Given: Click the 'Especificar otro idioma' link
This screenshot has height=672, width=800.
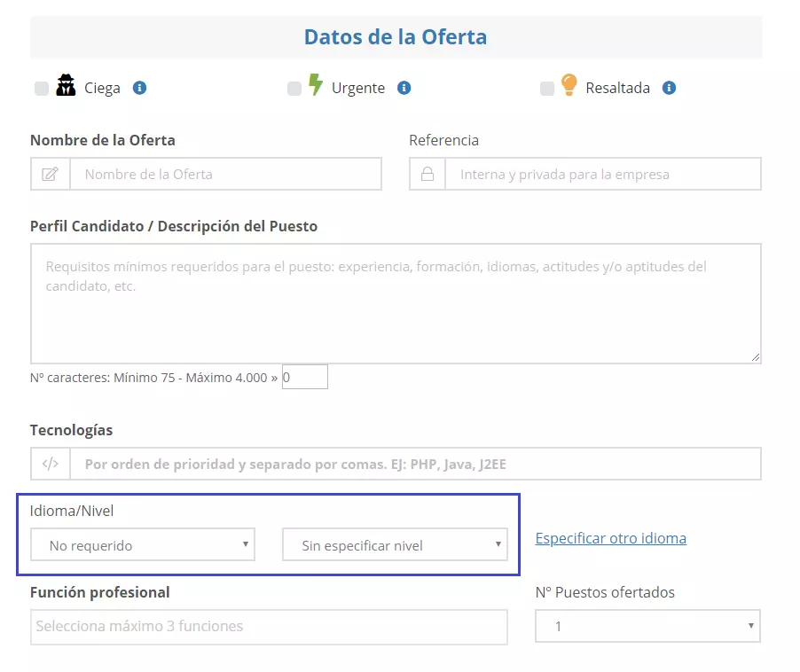Looking at the screenshot, I should [x=610, y=538].
